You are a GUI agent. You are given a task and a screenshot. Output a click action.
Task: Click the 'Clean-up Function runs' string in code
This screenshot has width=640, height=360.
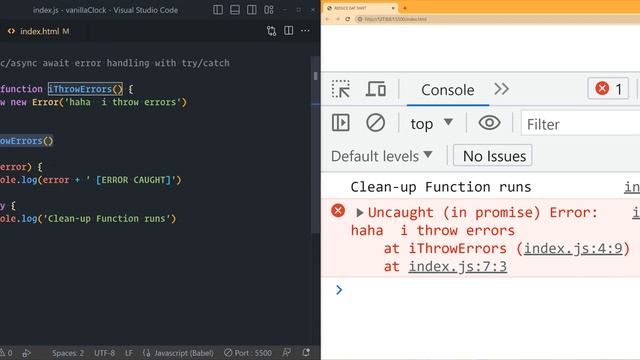point(107,219)
